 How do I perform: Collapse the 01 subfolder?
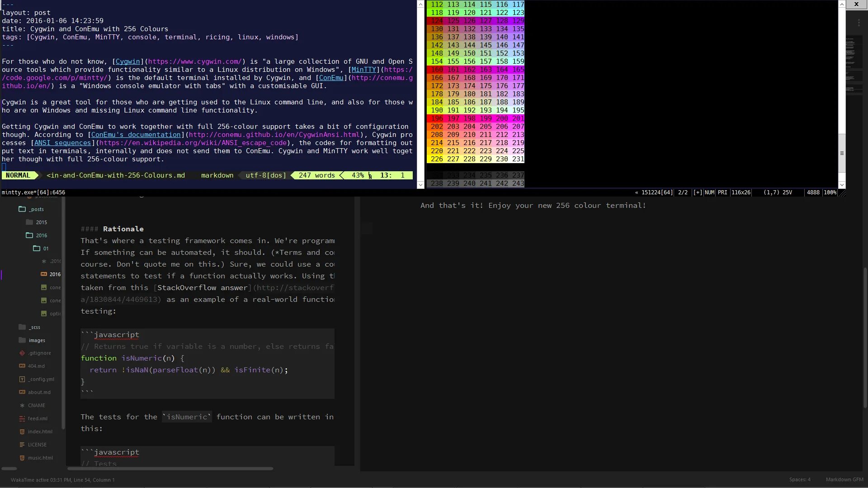pos(46,249)
